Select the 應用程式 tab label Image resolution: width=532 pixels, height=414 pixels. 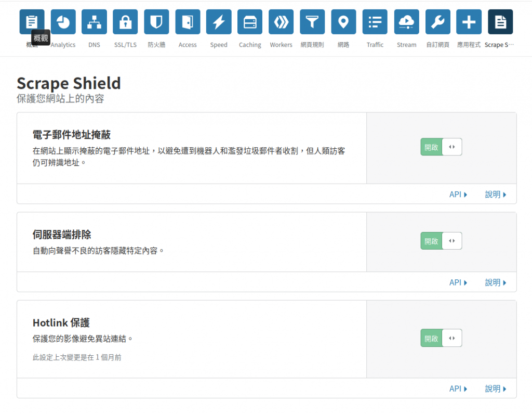[469, 45]
